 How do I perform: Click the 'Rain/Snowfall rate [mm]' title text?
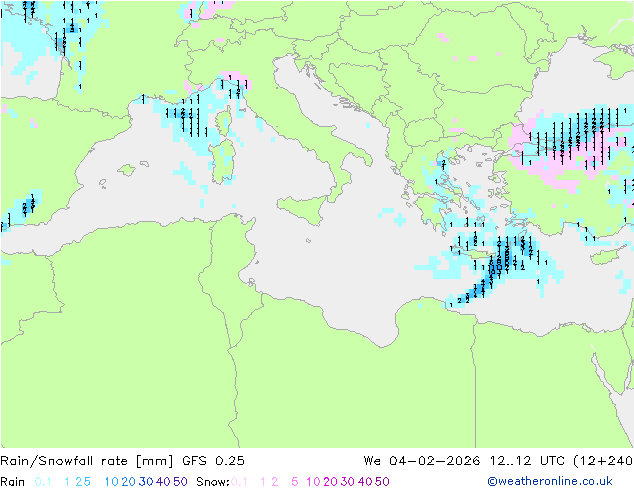click(87, 461)
